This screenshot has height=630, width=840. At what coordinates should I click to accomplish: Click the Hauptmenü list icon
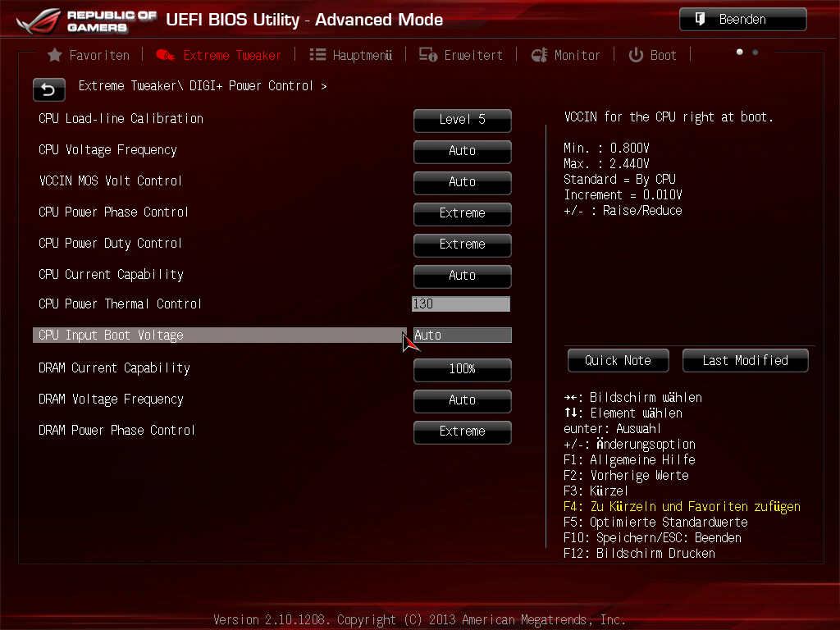click(317, 55)
